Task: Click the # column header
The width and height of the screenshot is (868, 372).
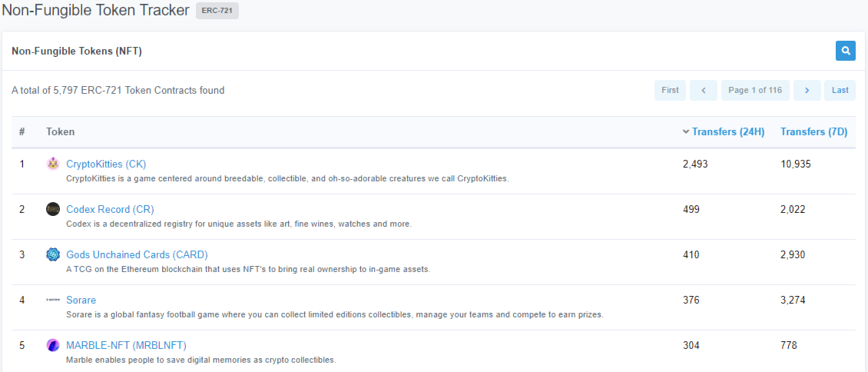Action: coord(22,131)
